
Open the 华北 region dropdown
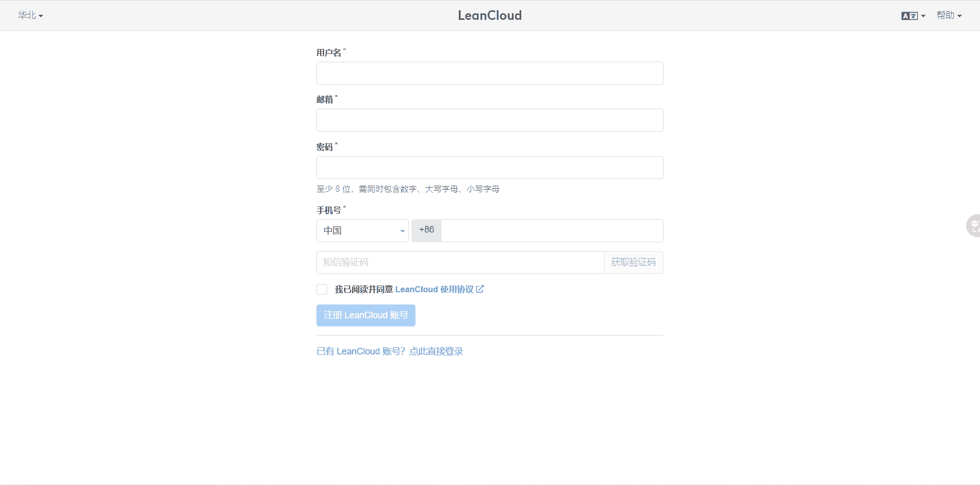(x=30, y=15)
